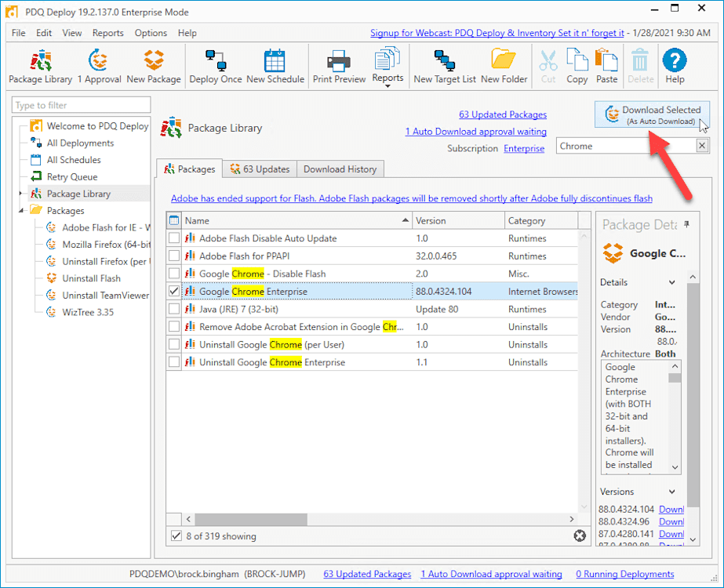Create a New Package from toolbar
Screen dimensions: 724x588
point(154,67)
